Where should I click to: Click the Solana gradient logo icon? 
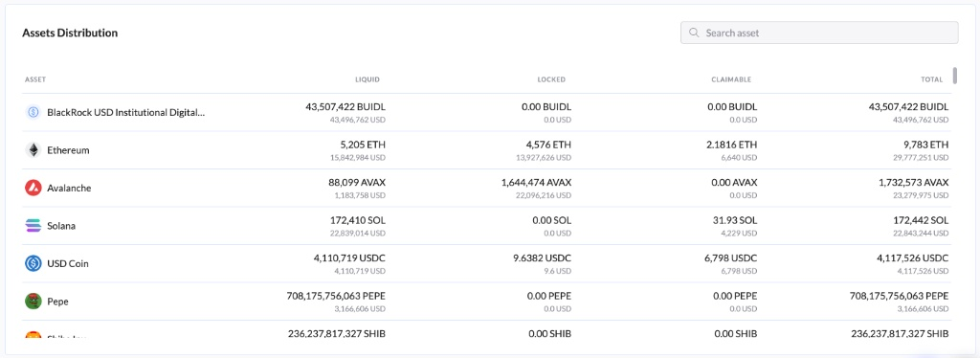33,226
